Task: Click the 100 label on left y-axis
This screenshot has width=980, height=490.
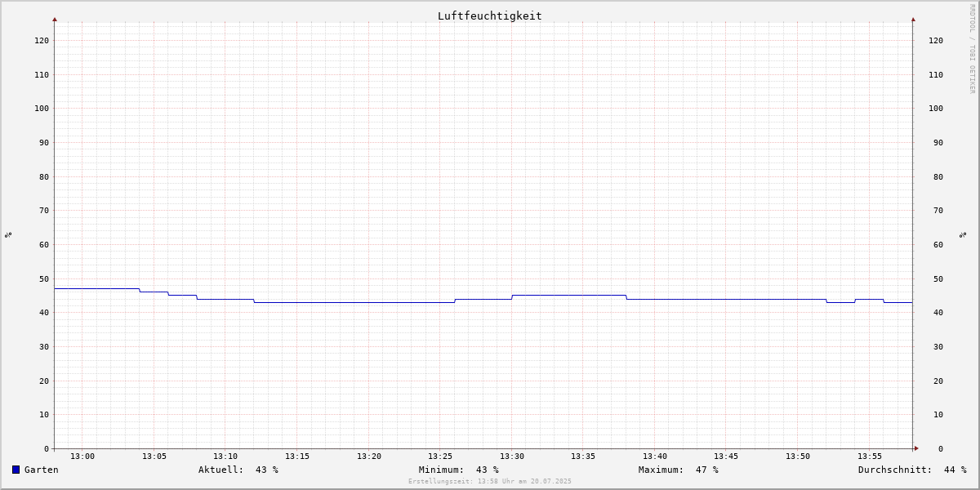Action: [42, 108]
